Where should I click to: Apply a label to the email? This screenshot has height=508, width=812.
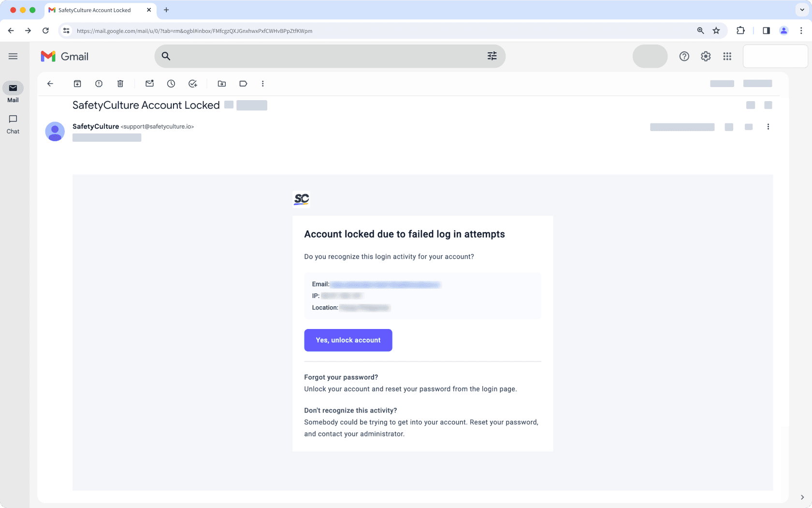click(x=243, y=83)
